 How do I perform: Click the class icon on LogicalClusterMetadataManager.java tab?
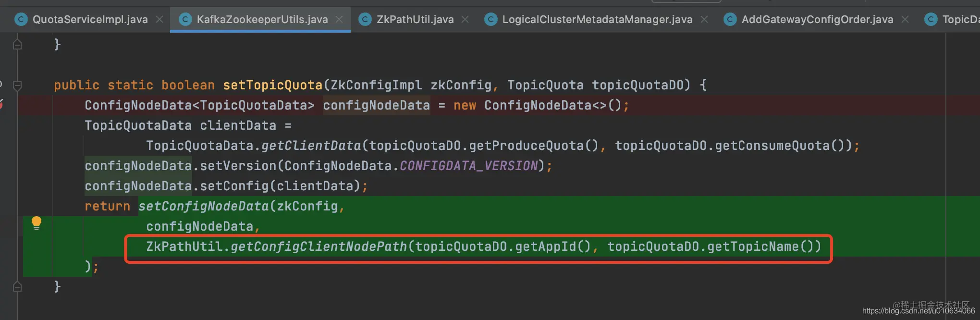click(x=491, y=19)
